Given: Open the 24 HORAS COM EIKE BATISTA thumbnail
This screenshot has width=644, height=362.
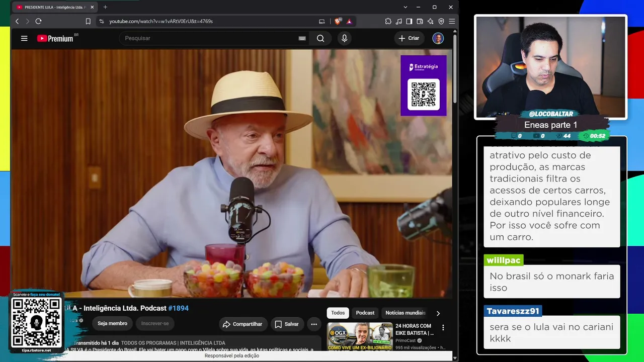Looking at the screenshot, I should coord(360,336).
